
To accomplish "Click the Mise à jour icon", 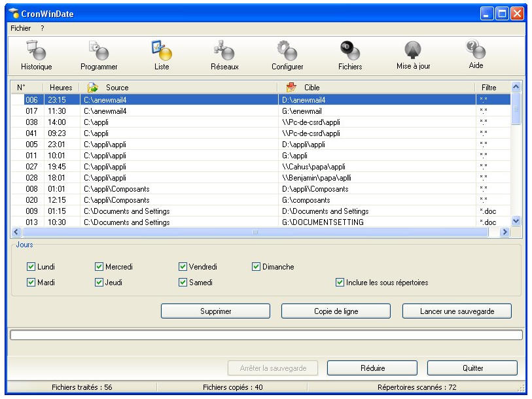I will point(413,55).
